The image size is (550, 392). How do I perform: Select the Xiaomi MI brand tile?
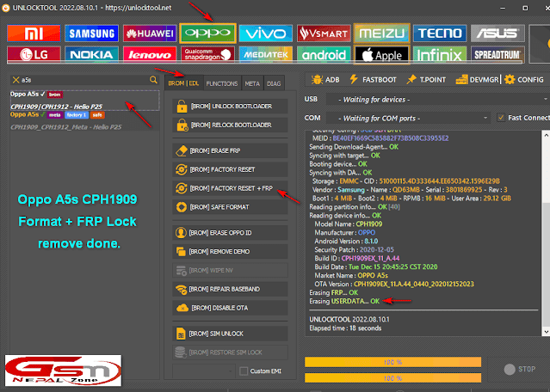34,34
